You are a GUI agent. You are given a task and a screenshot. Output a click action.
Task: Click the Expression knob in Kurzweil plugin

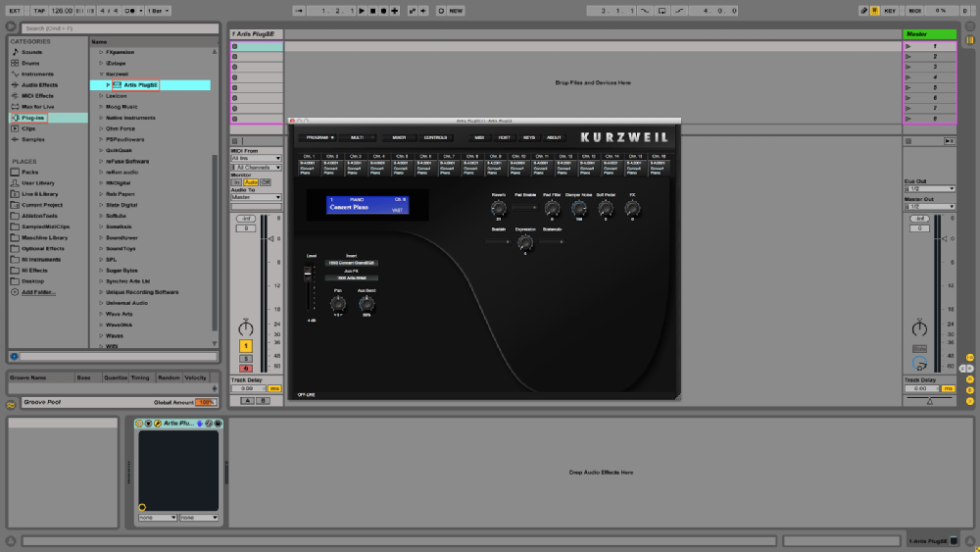point(525,241)
